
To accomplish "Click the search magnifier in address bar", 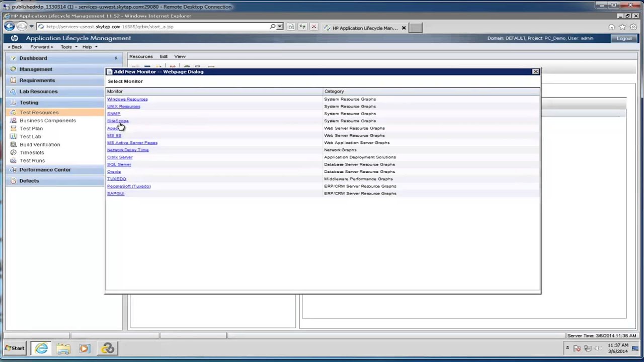I will point(273,27).
